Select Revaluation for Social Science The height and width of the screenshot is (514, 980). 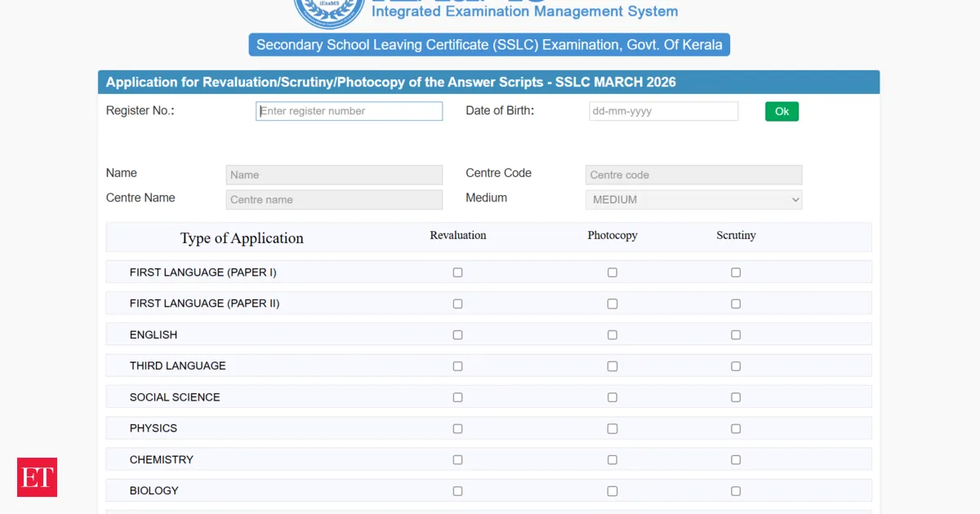click(457, 397)
